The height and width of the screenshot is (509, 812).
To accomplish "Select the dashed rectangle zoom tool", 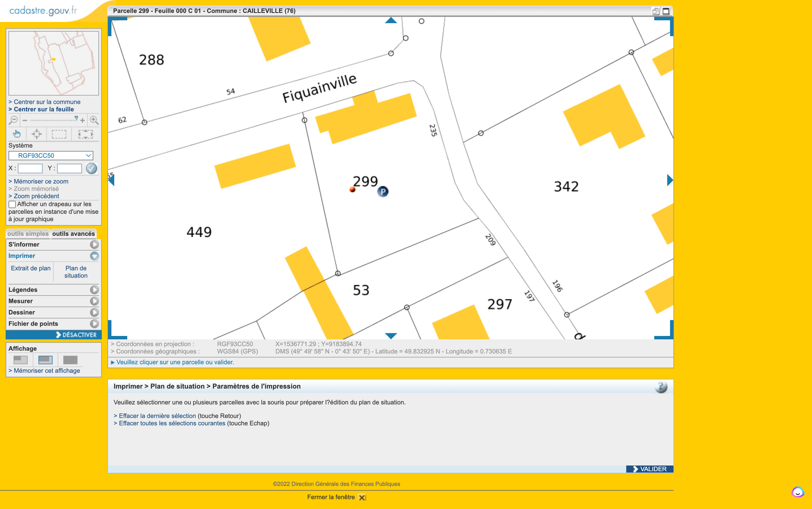I will (59, 134).
